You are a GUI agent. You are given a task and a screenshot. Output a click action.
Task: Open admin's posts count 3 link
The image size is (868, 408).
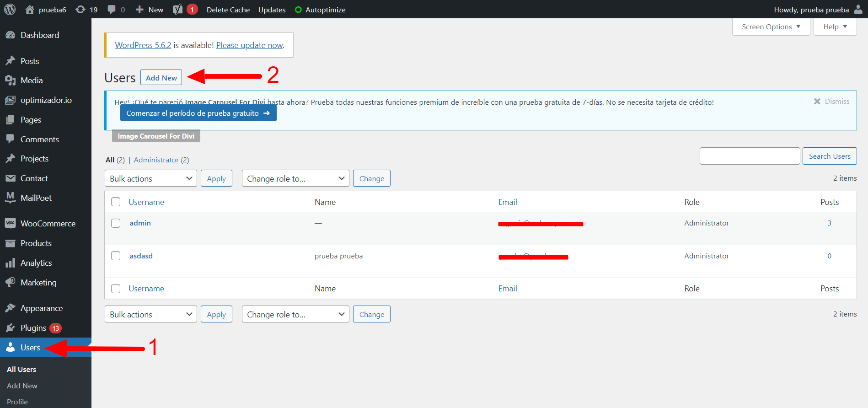830,223
